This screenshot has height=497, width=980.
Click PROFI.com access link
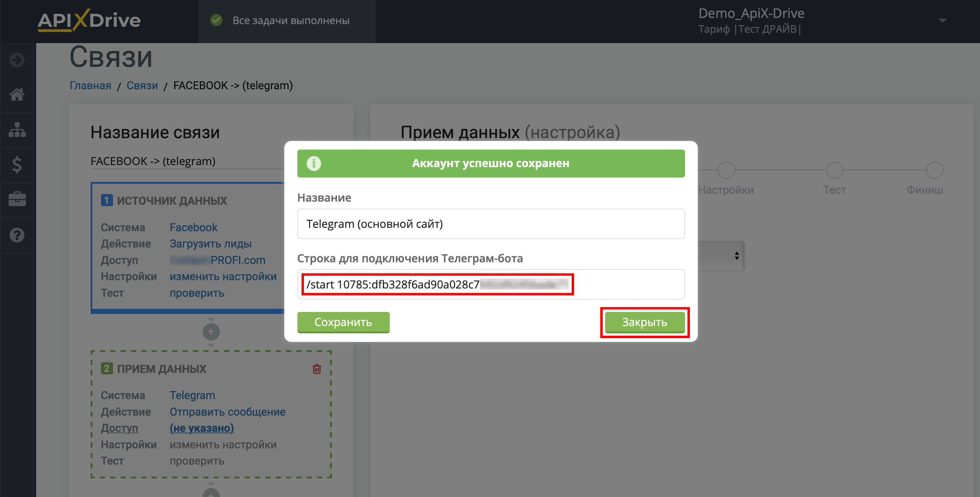(x=217, y=260)
